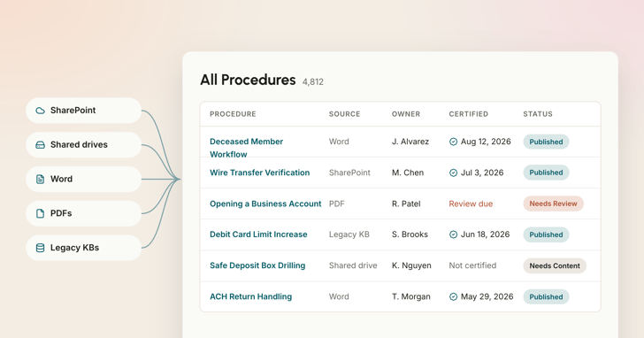Open Opening a Business Account procedure
Screen dimensions: 644x338
265,204
